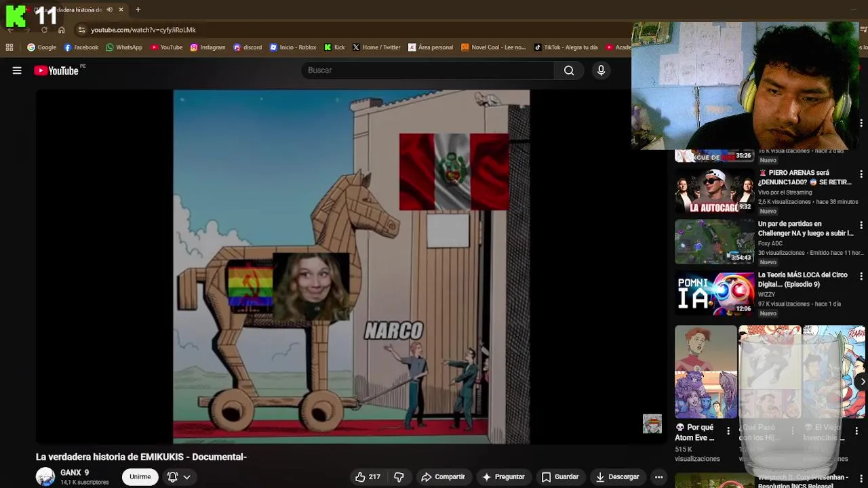
Task: Open more actions three-dot menu under video
Action: coord(658,477)
